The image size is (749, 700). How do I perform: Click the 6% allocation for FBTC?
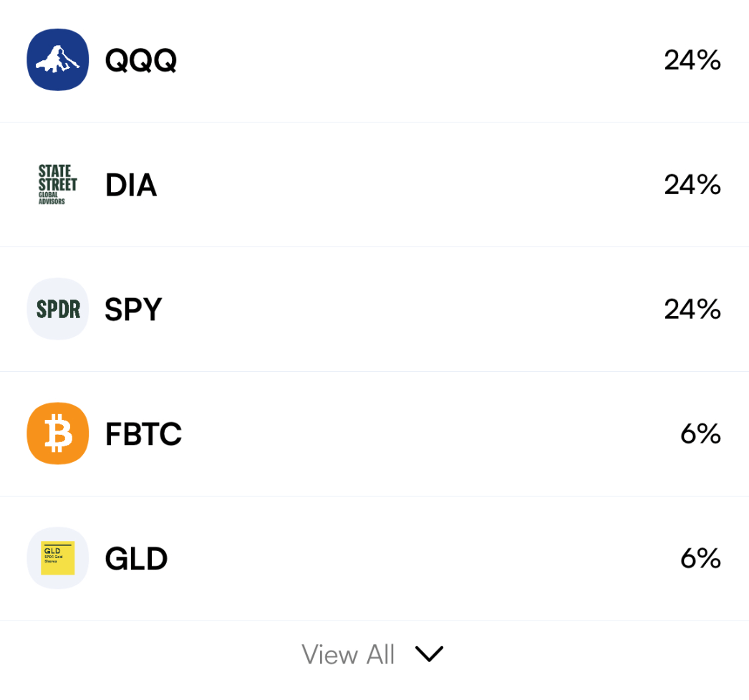point(700,434)
